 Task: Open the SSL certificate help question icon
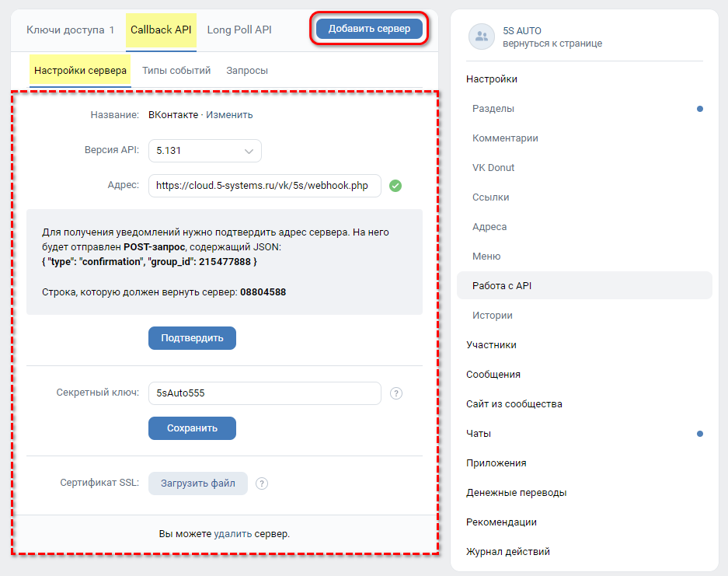[262, 483]
